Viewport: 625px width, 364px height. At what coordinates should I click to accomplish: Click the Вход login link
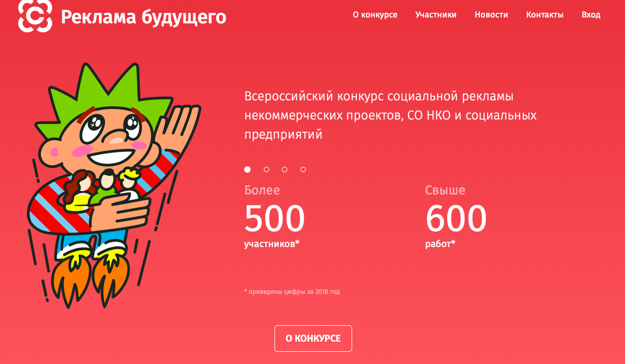click(x=591, y=15)
